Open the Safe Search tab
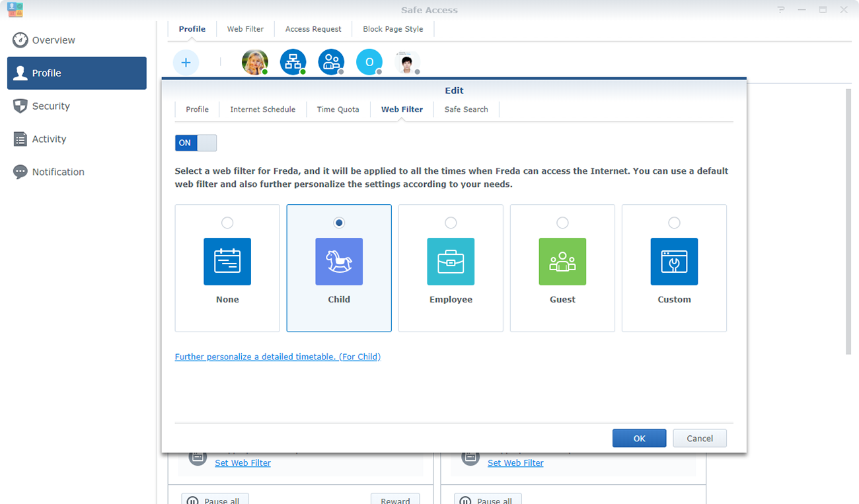 pyautogui.click(x=466, y=110)
